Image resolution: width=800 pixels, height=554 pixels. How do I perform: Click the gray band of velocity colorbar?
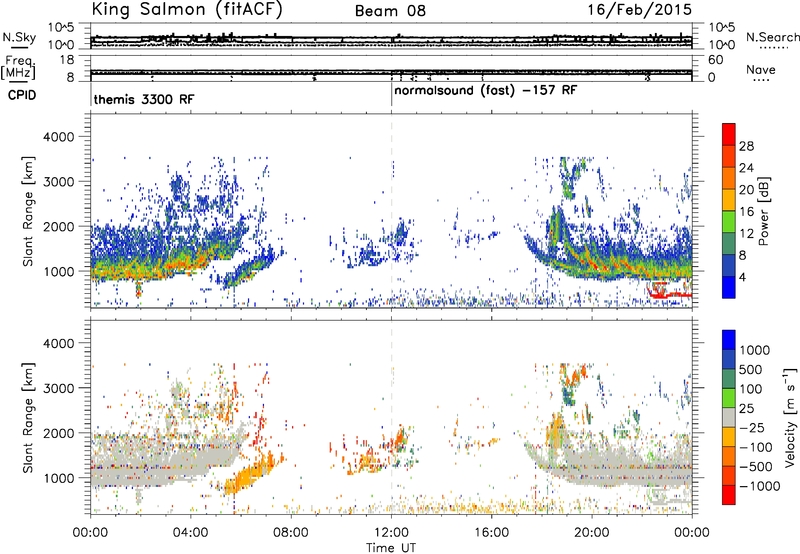pos(729,417)
